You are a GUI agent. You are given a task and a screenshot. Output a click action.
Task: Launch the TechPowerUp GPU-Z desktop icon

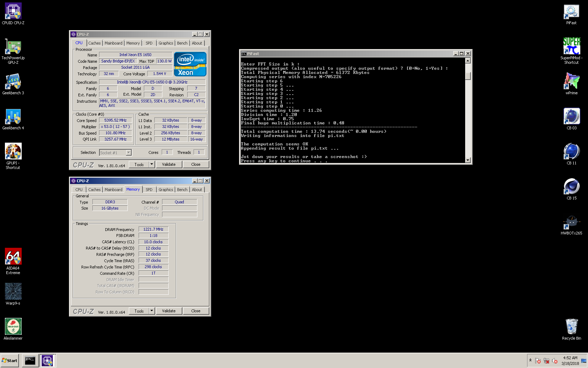[13, 51]
